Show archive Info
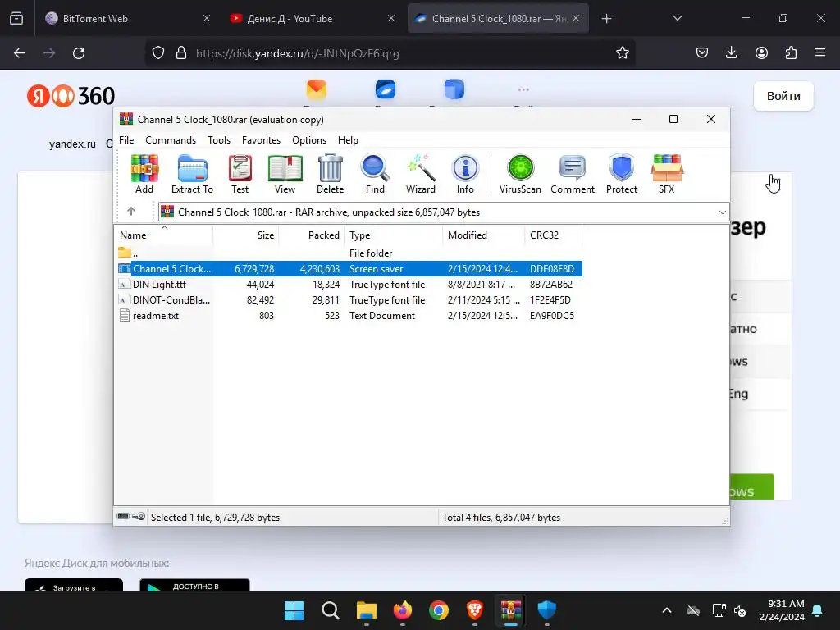Screen dimensions: 840x630 [465, 174]
